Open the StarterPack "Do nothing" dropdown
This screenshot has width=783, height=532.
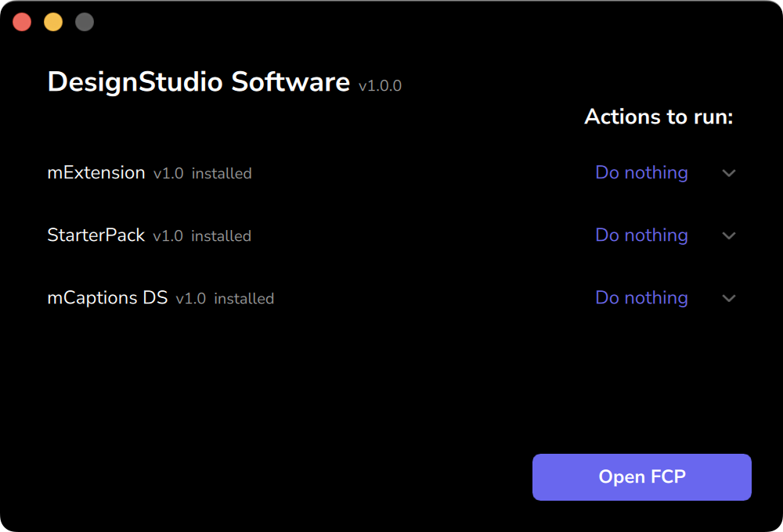tap(641, 235)
